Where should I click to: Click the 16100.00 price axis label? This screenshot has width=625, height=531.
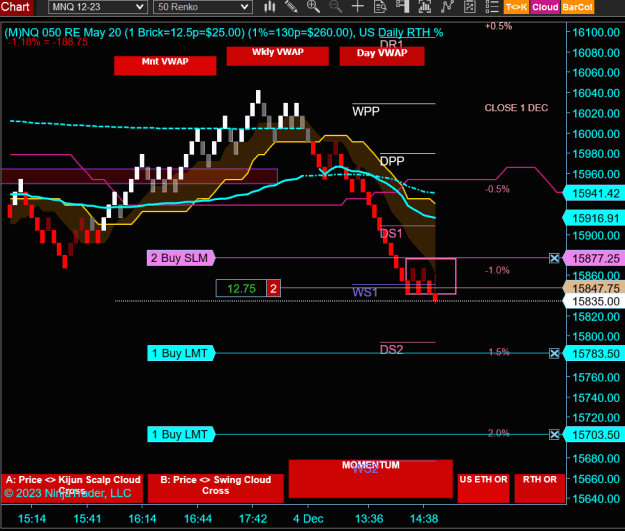(x=596, y=32)
